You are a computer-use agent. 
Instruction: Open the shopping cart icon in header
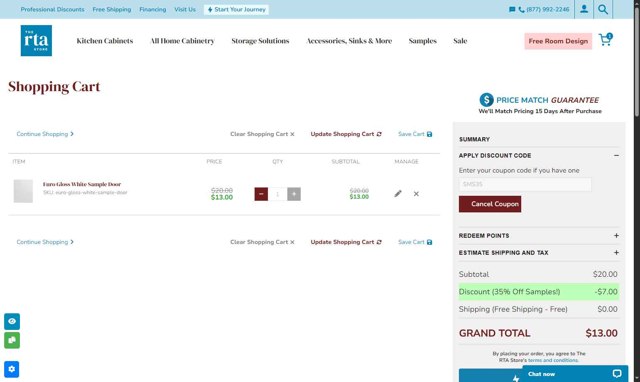coord(605,40)
